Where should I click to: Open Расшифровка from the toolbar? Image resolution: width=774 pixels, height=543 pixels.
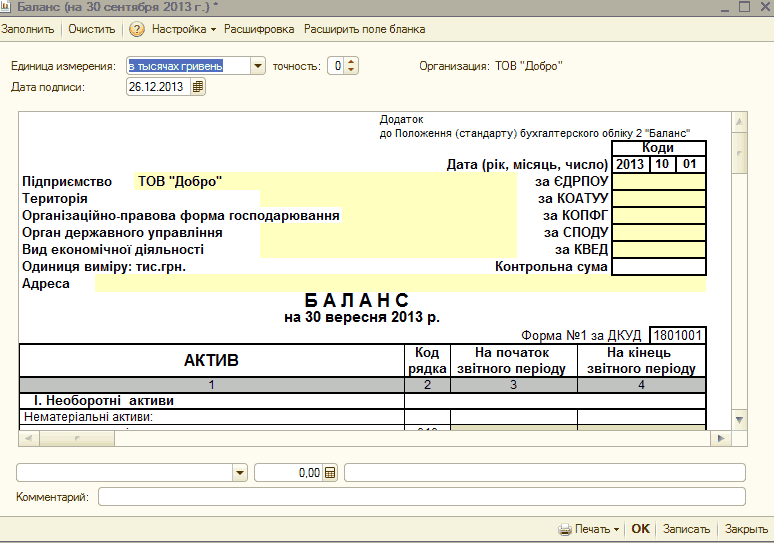point(259,29)
